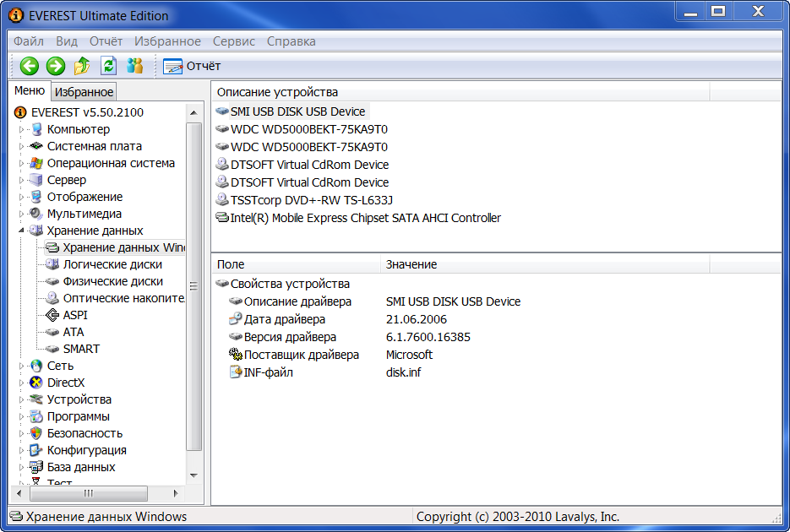Click the Поле column header
This screenshot has height=532, width=790.
click(297, 264)
